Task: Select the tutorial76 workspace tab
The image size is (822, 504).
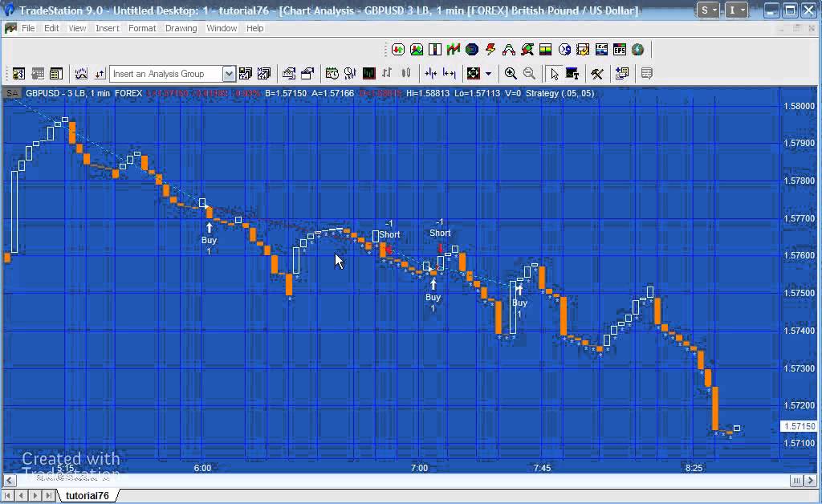Action: 87,496
